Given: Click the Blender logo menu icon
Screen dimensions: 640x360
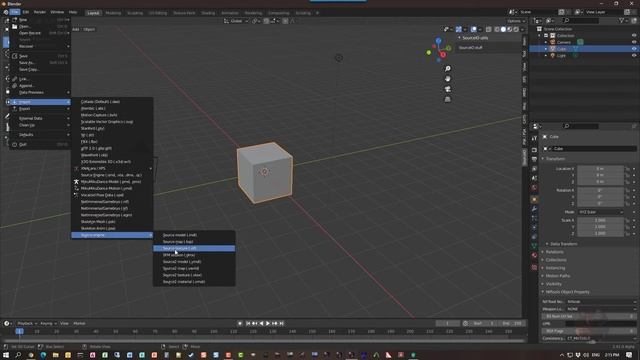Looking at the screenshot, I should [x=6, y=12].
